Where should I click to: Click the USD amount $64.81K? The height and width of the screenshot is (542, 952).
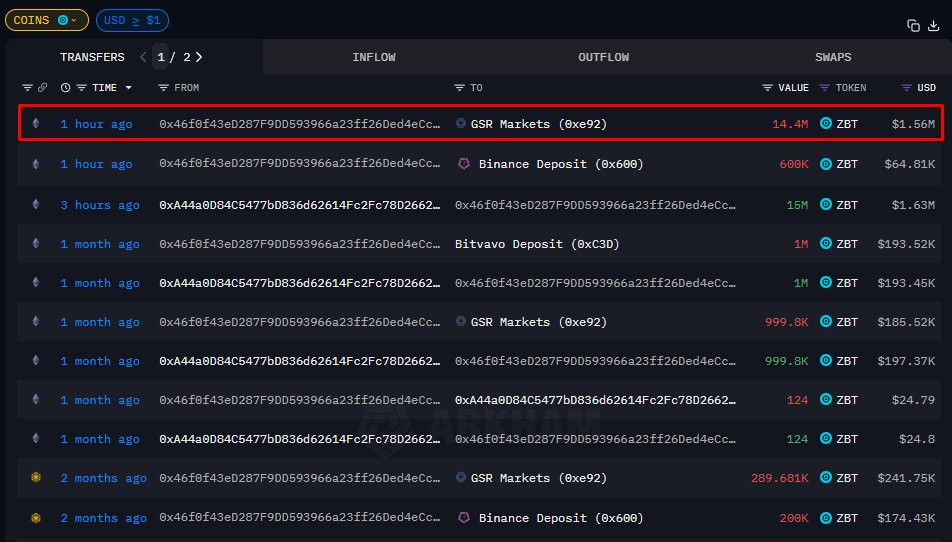910,164
